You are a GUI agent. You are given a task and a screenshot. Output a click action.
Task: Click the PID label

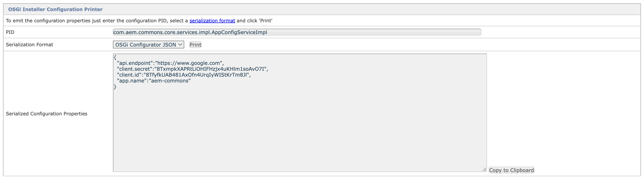coord(10,32)
